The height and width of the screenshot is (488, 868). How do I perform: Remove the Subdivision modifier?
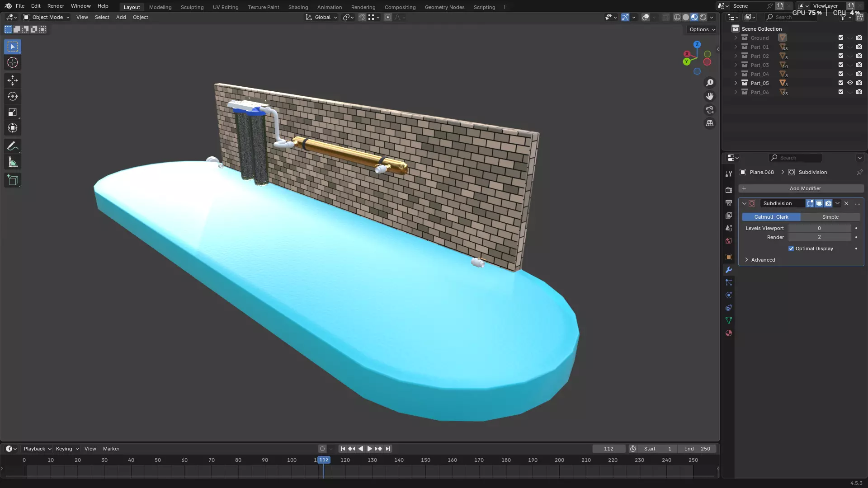pyautogui.click(x=846, y=203)
